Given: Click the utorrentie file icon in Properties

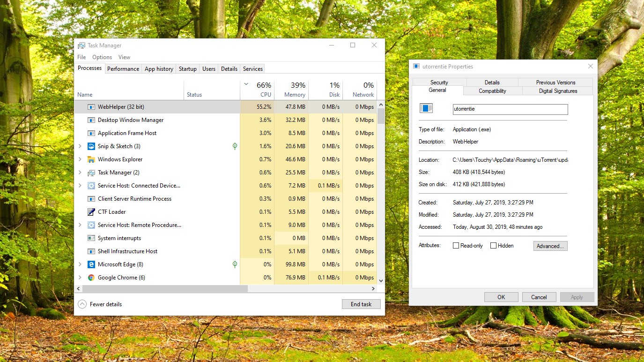Looking at the screenshot, I should coord(426,109).
